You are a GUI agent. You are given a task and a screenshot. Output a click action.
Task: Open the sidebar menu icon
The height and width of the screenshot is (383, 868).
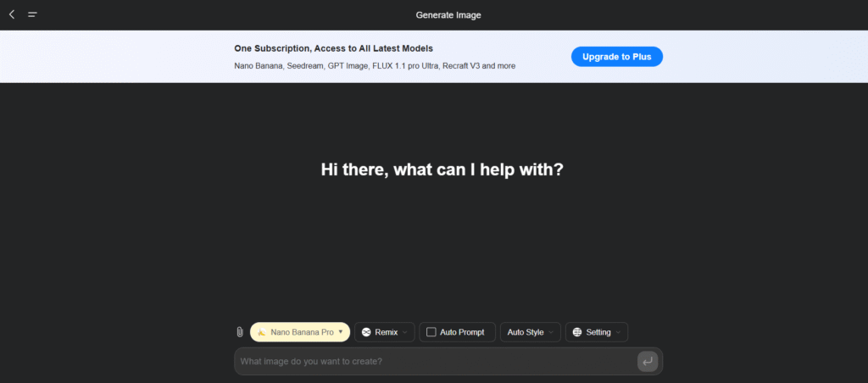click(32, 14)
